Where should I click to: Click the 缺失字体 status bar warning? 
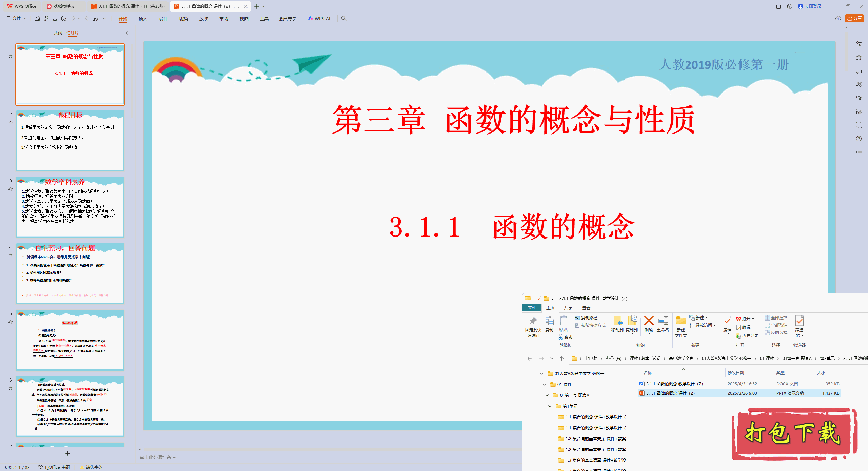tap(91, 467)
